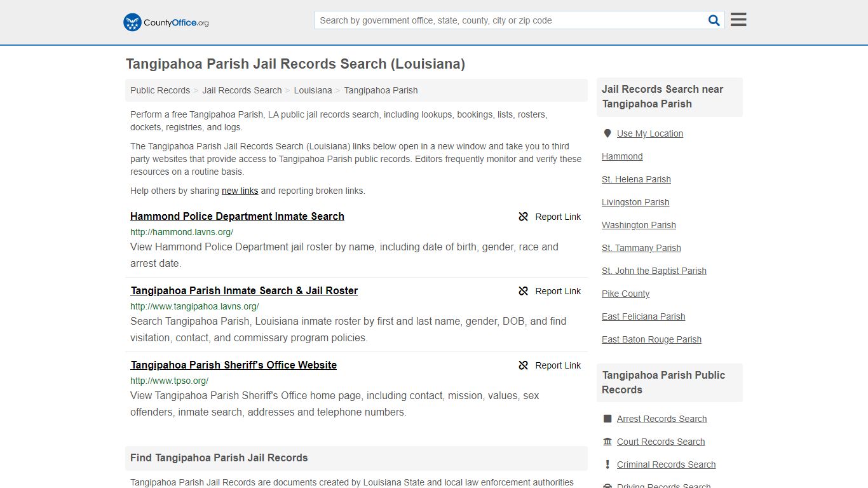Screen dimensions: 868x488
Task: Open Court Records Search link
Action: click(x=661, y=442)
